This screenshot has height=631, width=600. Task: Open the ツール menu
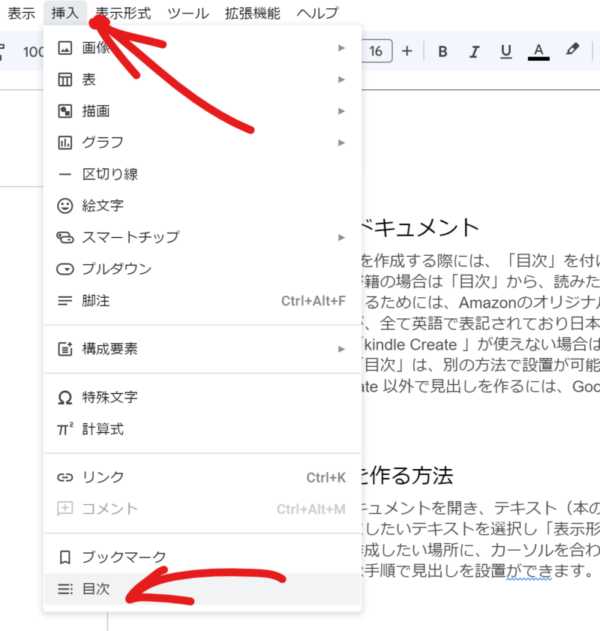188,13
